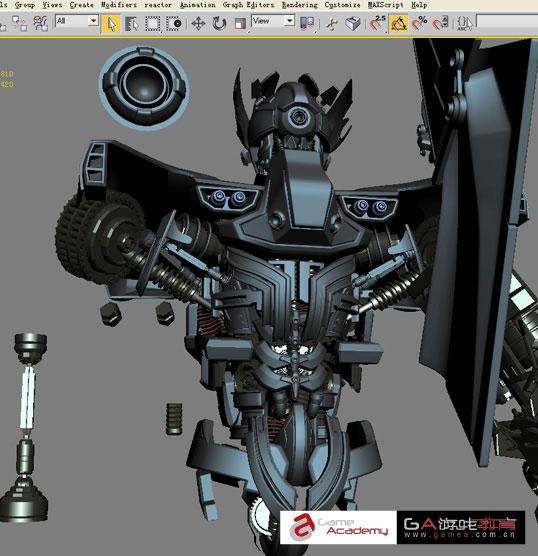
Task: Open the Help menu
Action: (x=419, y=5)
